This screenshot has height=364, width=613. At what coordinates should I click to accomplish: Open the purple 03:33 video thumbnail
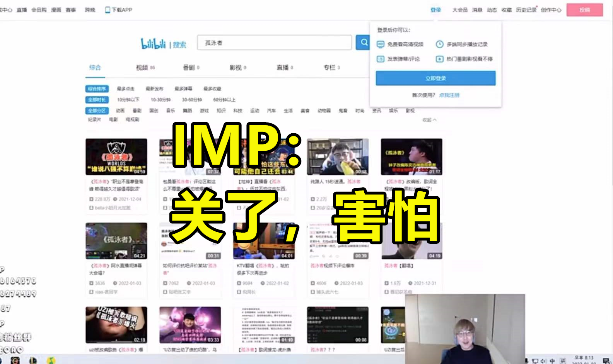click(x=190, y=325)
